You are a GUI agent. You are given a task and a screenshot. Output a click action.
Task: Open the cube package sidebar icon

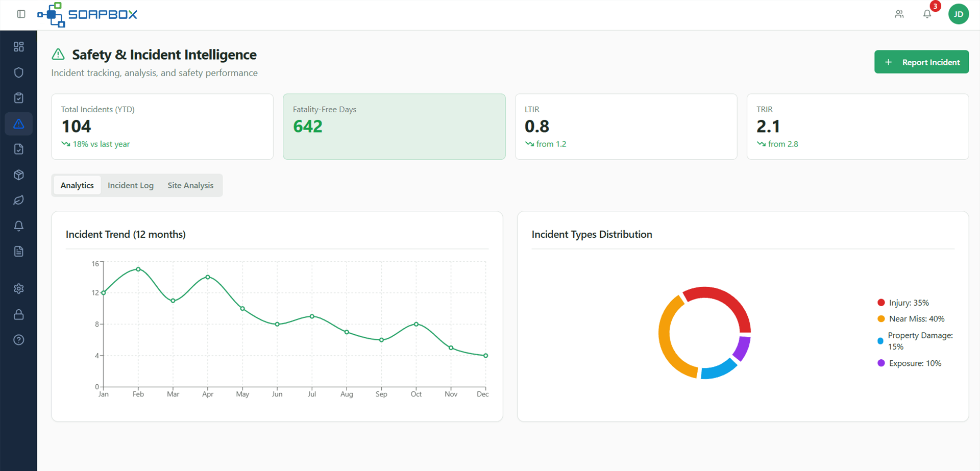pos(19,175)
